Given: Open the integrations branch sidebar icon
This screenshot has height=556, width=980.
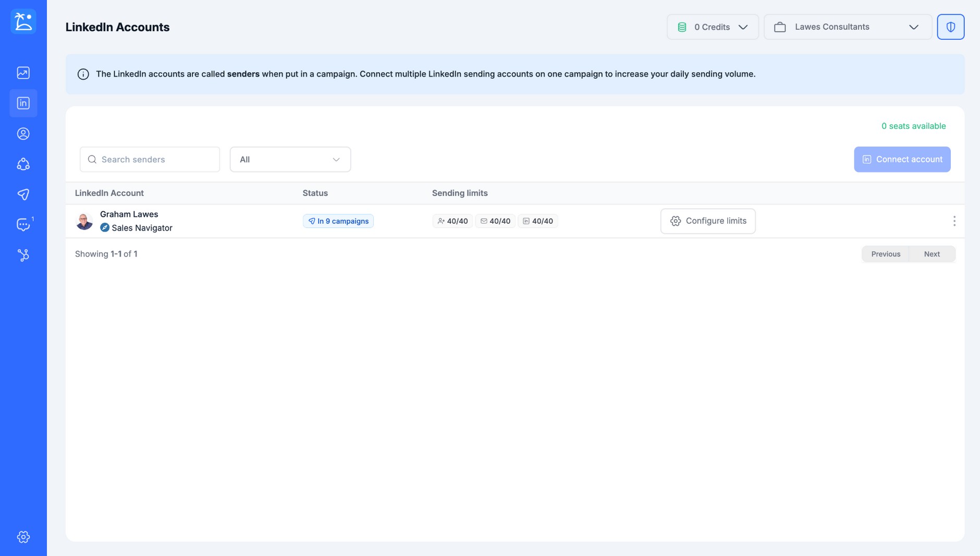Looking at the screenshot, I should pos(23,255).
